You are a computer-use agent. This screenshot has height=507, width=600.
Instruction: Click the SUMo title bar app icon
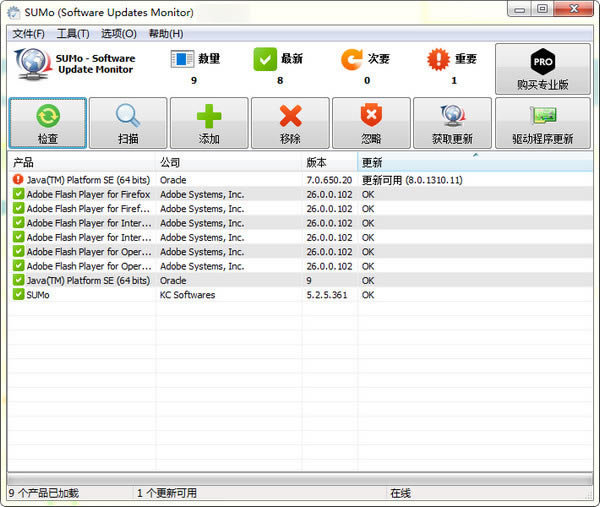click(14, 12)
